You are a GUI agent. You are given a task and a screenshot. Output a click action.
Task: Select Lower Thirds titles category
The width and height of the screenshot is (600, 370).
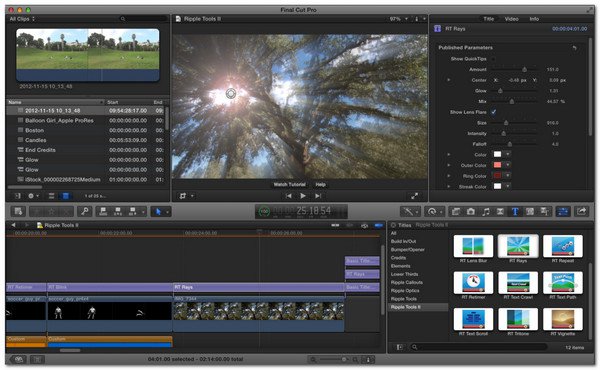point(404,274)
